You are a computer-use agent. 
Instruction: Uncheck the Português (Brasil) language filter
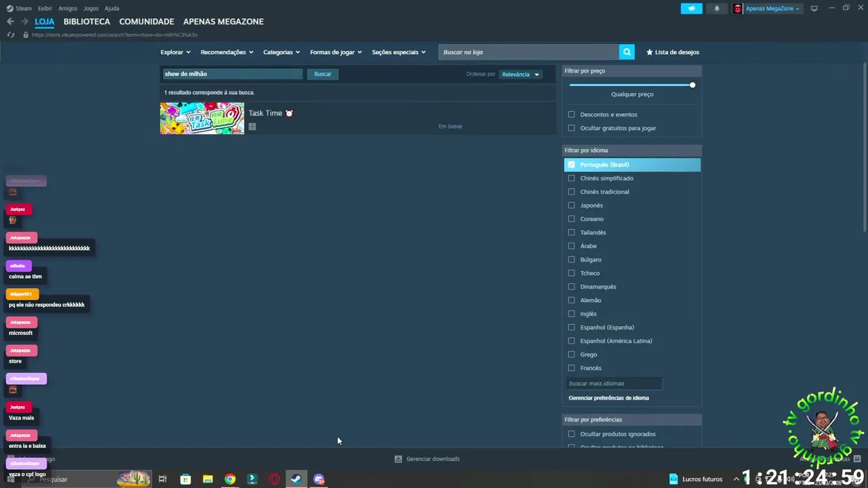pos(572,165)
